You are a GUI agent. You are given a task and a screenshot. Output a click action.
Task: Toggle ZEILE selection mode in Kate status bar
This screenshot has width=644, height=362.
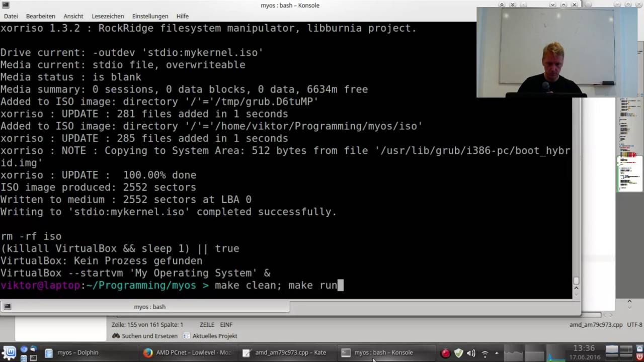[x=207, y=325]
